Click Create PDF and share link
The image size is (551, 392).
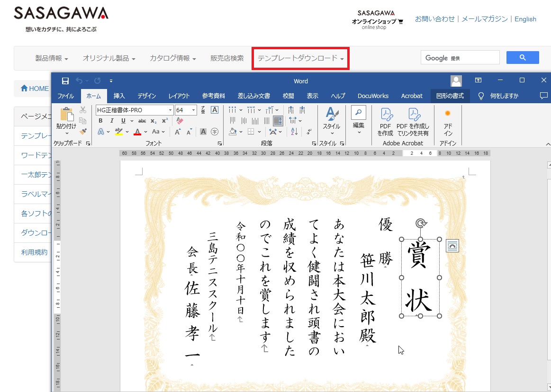[413, 122]
